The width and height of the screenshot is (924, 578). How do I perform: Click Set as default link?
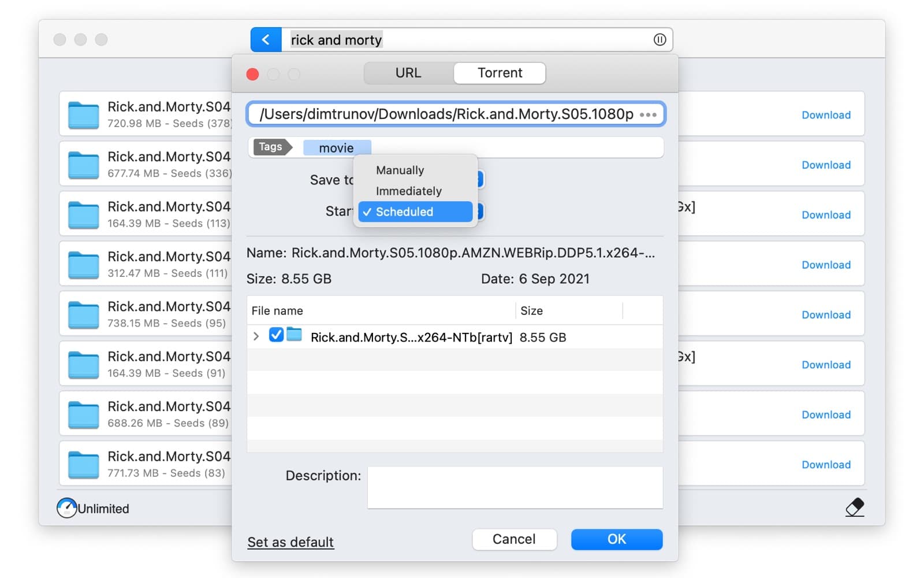tap(290, 542)
